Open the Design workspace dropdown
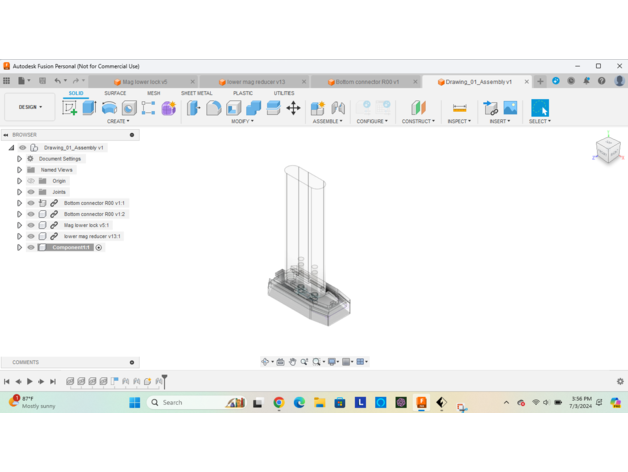The image size is (628, 472). pyautogui.click(x=30, y=107)
